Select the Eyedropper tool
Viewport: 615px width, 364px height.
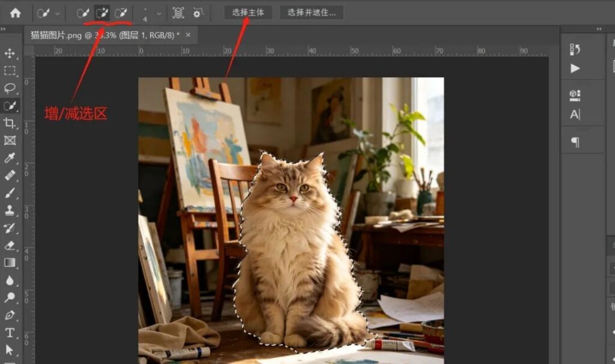pyautogui.click(x=10, y=158)
